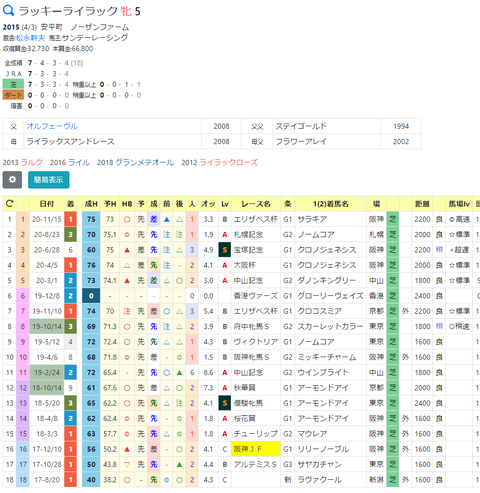Open the sibling link ライラックローズ
Image resolution: width=480 pixels, height=493 pixels.
229,162
